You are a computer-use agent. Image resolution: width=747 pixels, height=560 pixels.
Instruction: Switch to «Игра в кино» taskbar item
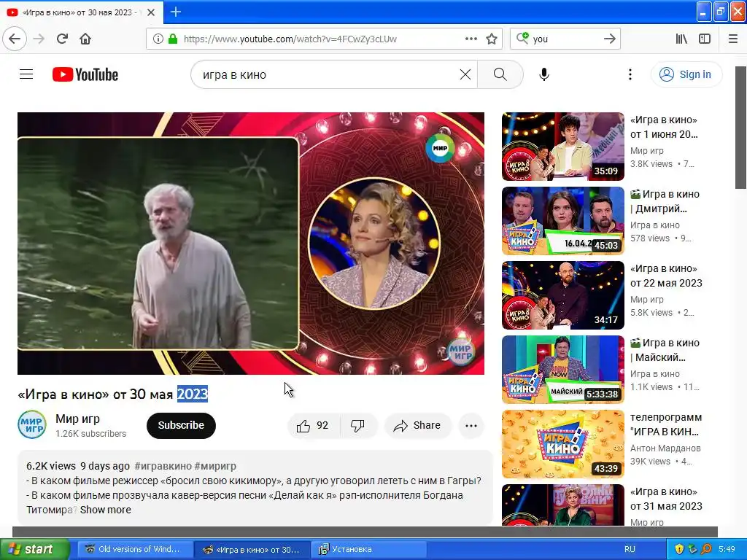(x=252, y=549)
